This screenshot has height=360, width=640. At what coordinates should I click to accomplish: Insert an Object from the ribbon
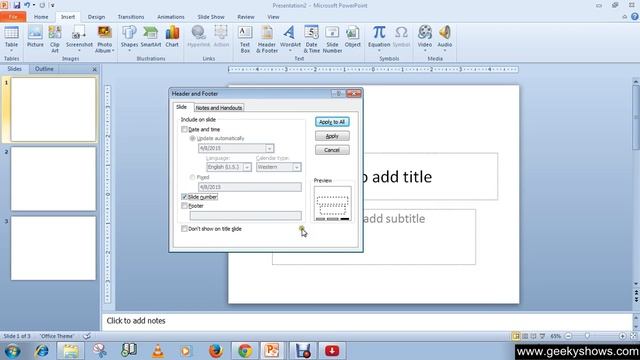click(x=353, y=37)
